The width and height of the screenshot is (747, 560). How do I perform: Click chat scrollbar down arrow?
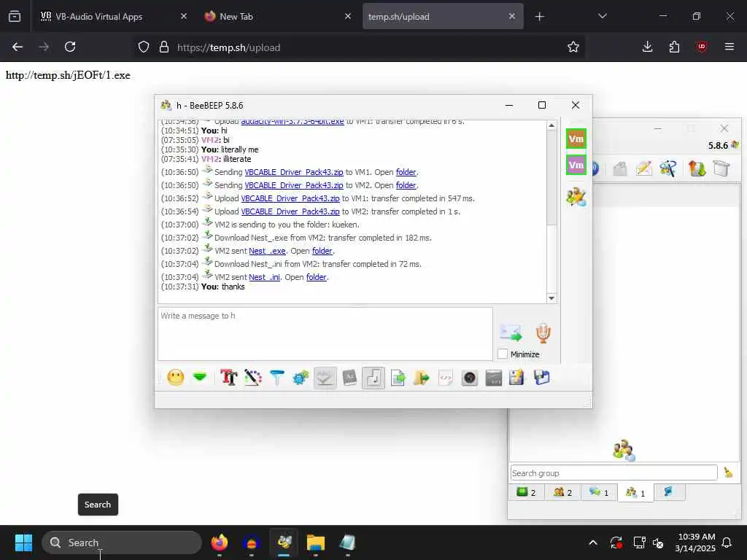pos(551,298)
